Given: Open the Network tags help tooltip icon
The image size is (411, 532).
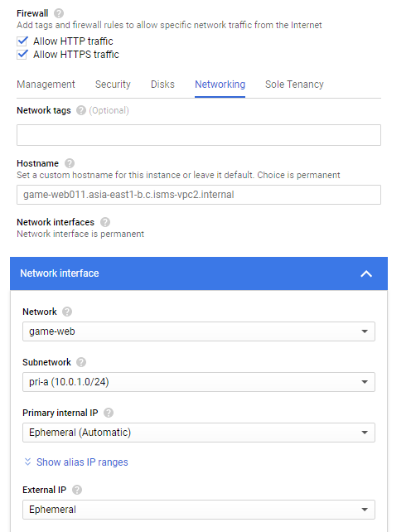Looking at the screenshot, I should click(80, 110).
